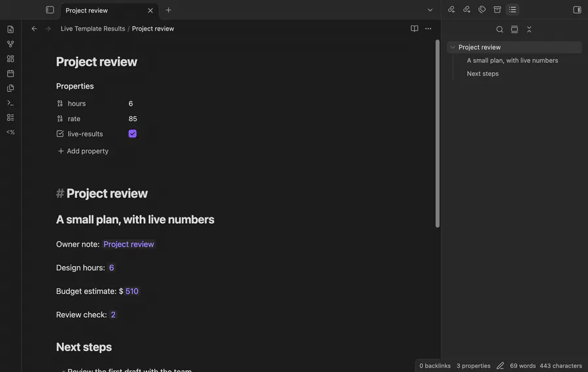The height and width of the screenshot is (372, 588).
Task: Jump to Next steps outline item
Action: click(483, 74)
